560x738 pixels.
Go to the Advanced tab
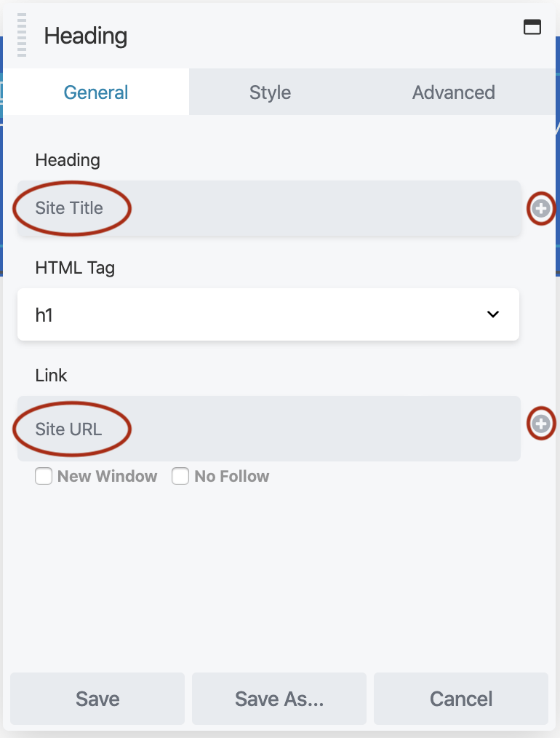tap(453, 92)
